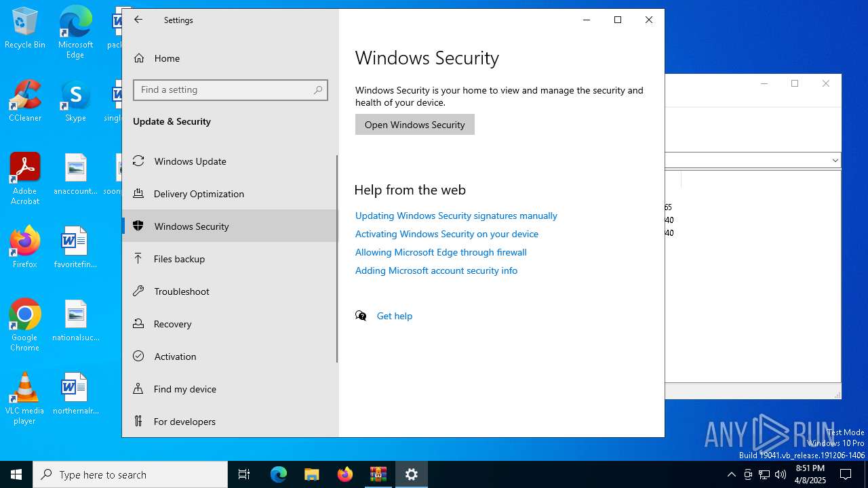The height and width of the screenshot is (488, 868).
Task: Open the CCleaner desktop shortcut
Action: [x=25, y=102]
